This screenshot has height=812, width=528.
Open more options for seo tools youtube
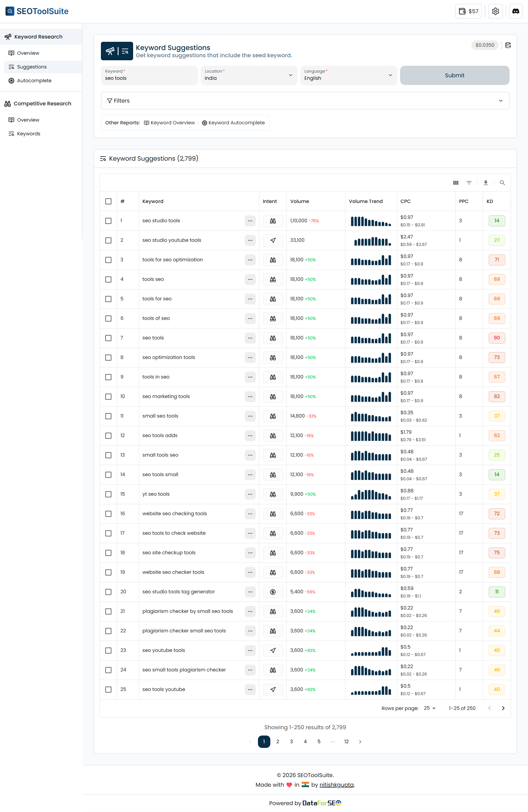[x=250, y=689]
